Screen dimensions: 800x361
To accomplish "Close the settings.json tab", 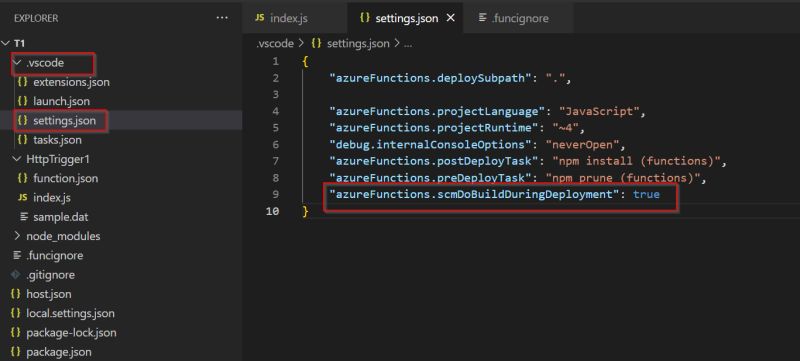I will (x=451, y=18).
